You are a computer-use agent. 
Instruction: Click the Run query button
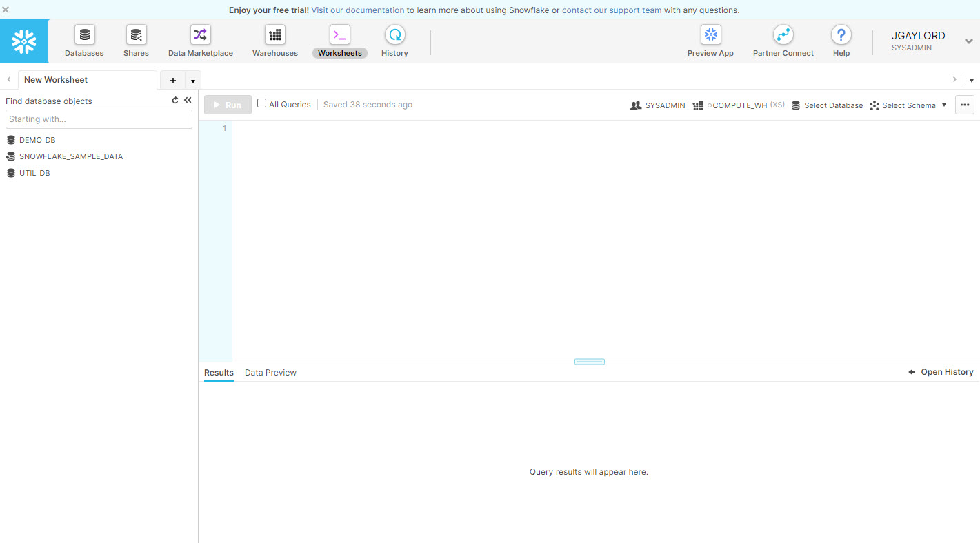[x=228, y=105]
